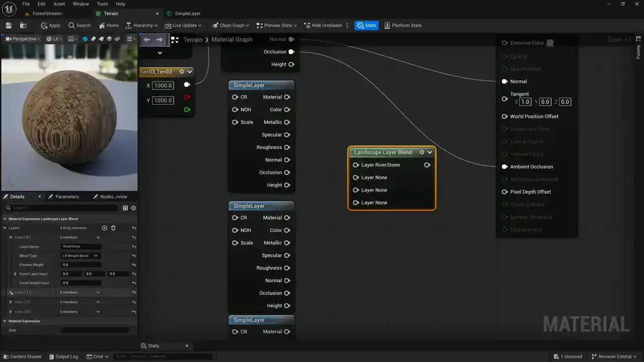
Task: Select the sphere preview shape icon
Action: point(85,39)
